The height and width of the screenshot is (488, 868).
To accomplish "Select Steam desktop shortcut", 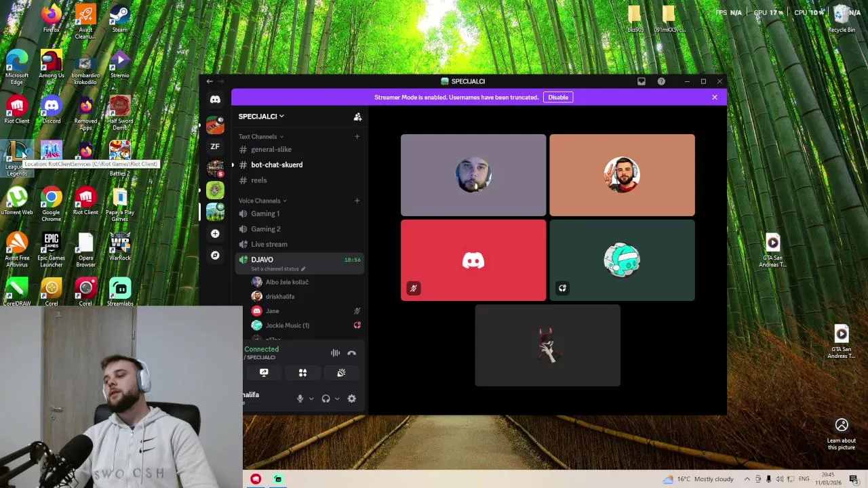I will pyautogui.click(x=119, y=18).
